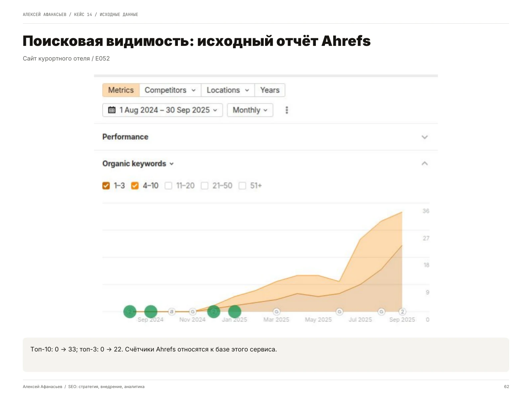The image size is (532, 399).
Task: Click the Jul 2025 x-axis label
Action: point(360,320)
